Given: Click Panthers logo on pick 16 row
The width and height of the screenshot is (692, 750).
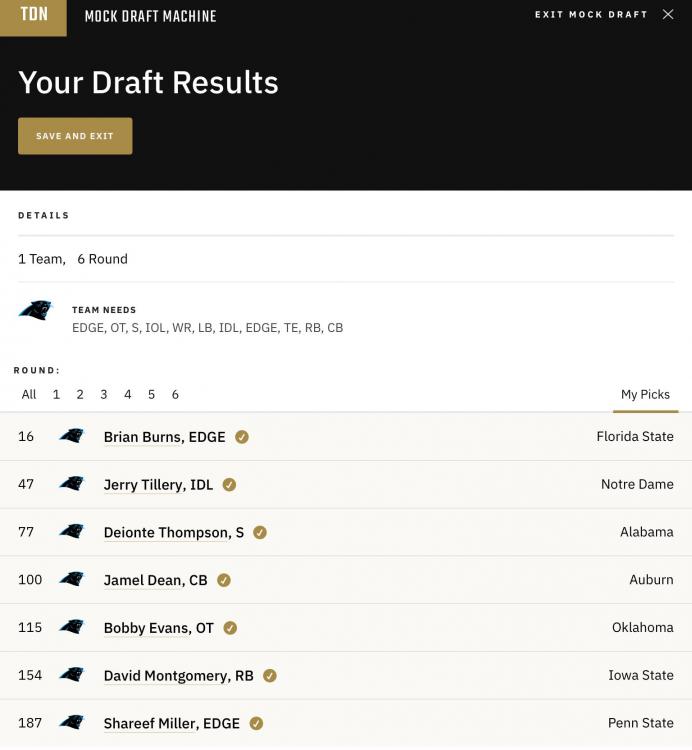Looking at the screenshot, I should 72,436.
